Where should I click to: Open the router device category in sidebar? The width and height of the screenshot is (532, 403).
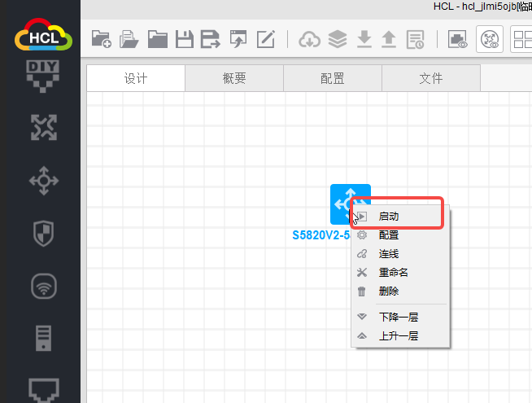[43, 127]
